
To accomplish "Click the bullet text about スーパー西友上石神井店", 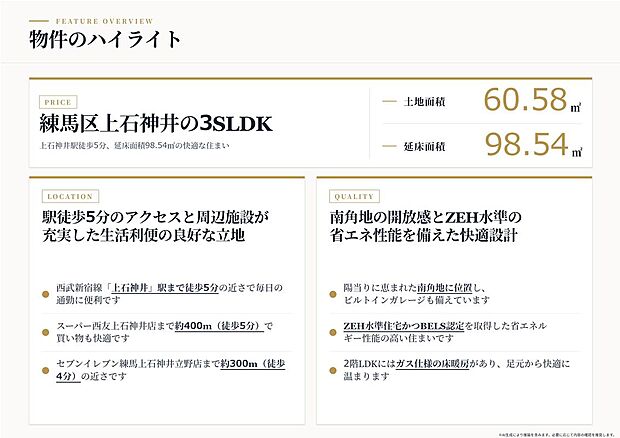I will [x=164, y=332].
